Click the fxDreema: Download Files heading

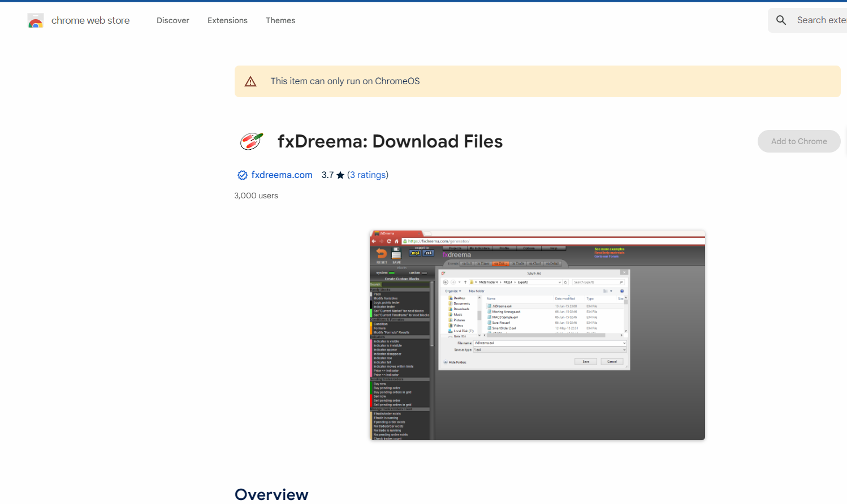[x=390, y=141]
